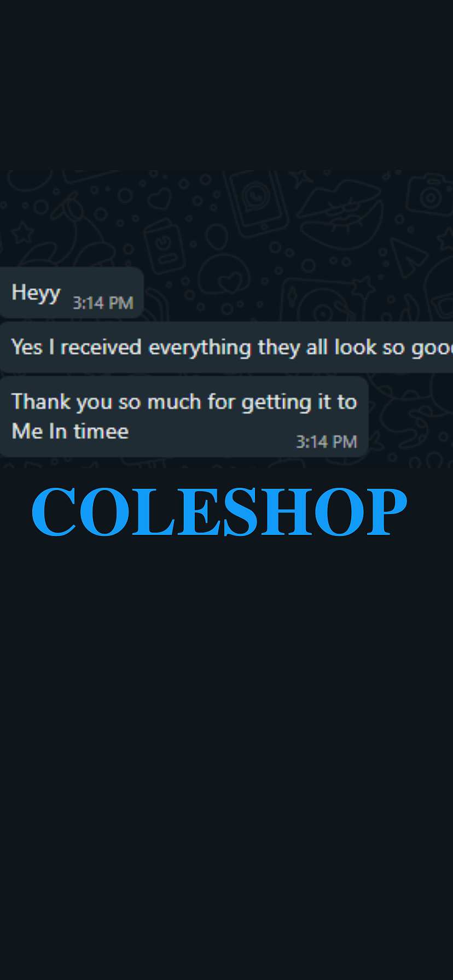The image size is (453, 980).
Task: Click the word "timee" in last message
Action: [x=101, y=431]
